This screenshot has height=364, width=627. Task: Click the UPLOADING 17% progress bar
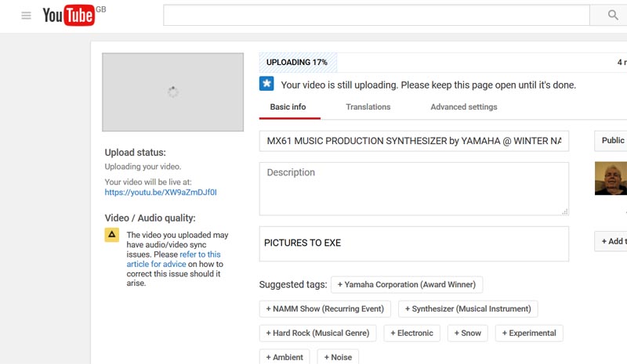coord(443,63)
